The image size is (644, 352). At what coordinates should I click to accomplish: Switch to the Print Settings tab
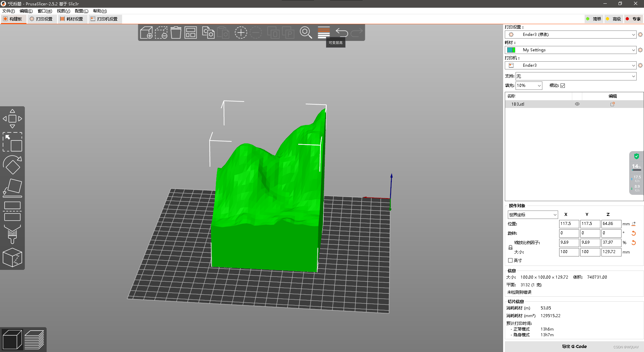[x=41, y=19]
